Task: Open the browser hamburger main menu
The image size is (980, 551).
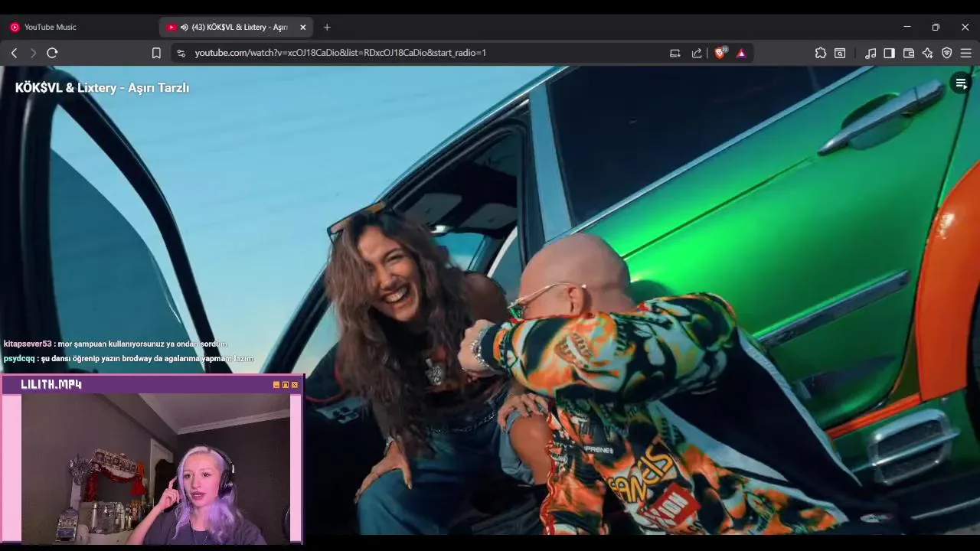Action: click(965, 53)
